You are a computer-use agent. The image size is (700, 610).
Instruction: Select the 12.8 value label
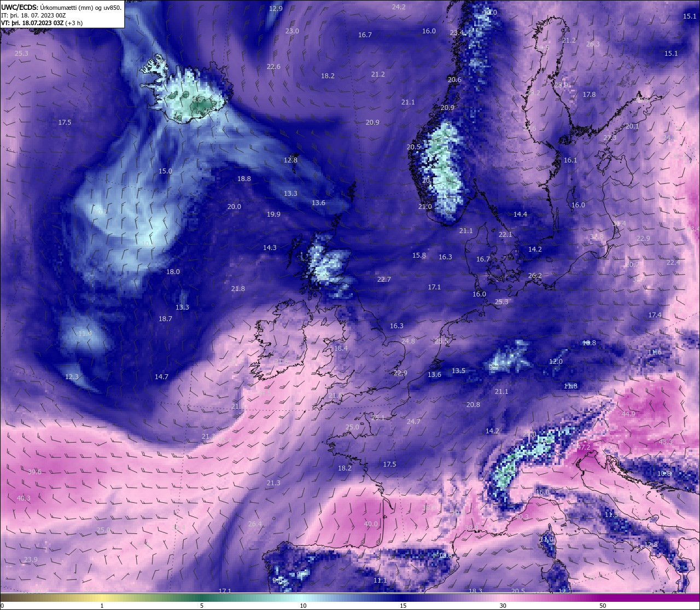[290, 160]
